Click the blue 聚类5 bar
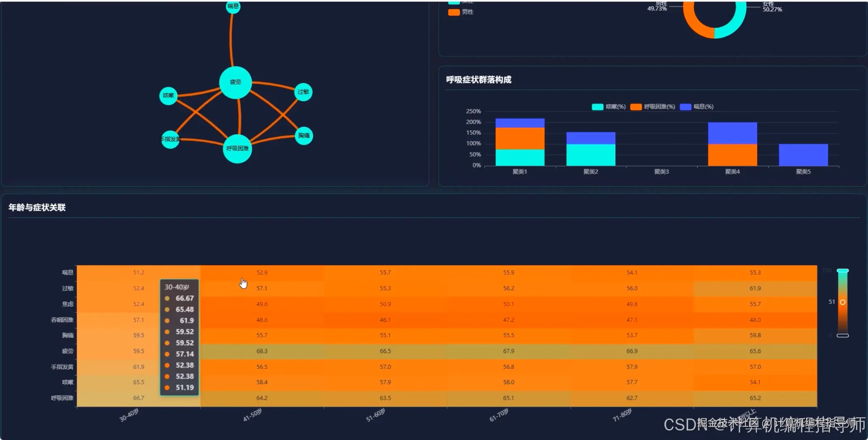 click(803, 155)
